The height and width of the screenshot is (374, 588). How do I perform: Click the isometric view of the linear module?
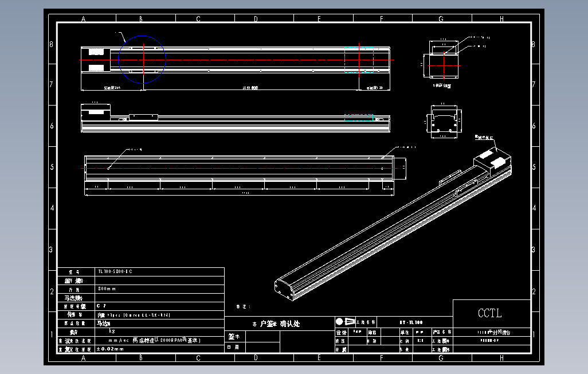393,223
